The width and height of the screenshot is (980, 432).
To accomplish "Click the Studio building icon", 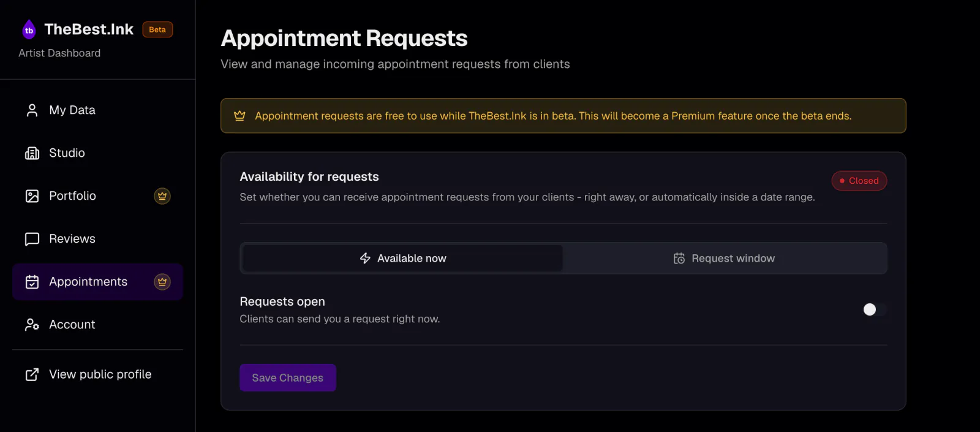I will pyautogui.click(x=32, y=153).
